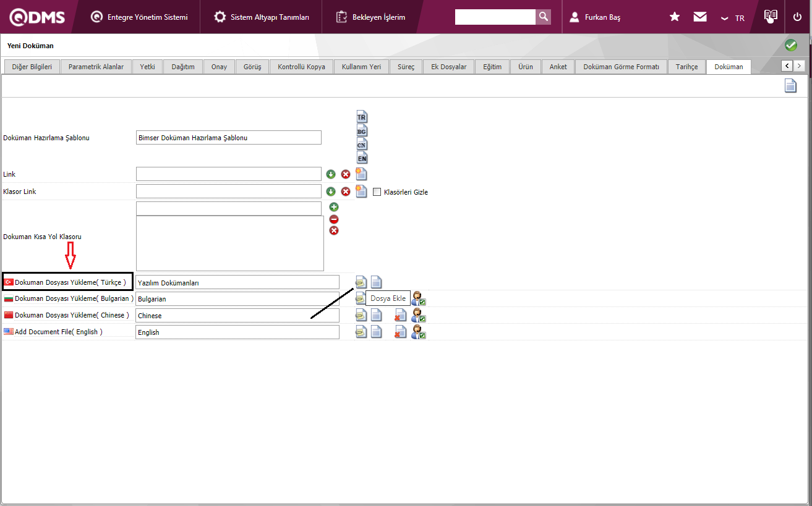Open Sistem Altyapı Tanımları menu
812x506 pixels.
tap(262, 17)
